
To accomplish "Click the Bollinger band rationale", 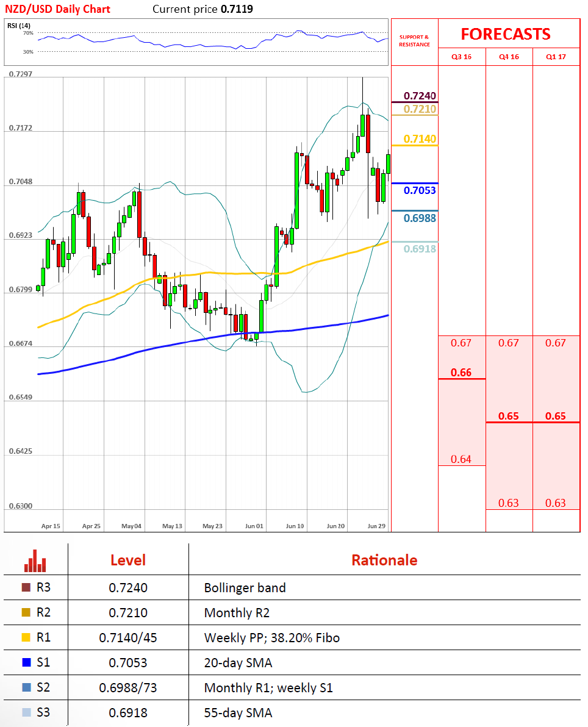I will (245, 588).
